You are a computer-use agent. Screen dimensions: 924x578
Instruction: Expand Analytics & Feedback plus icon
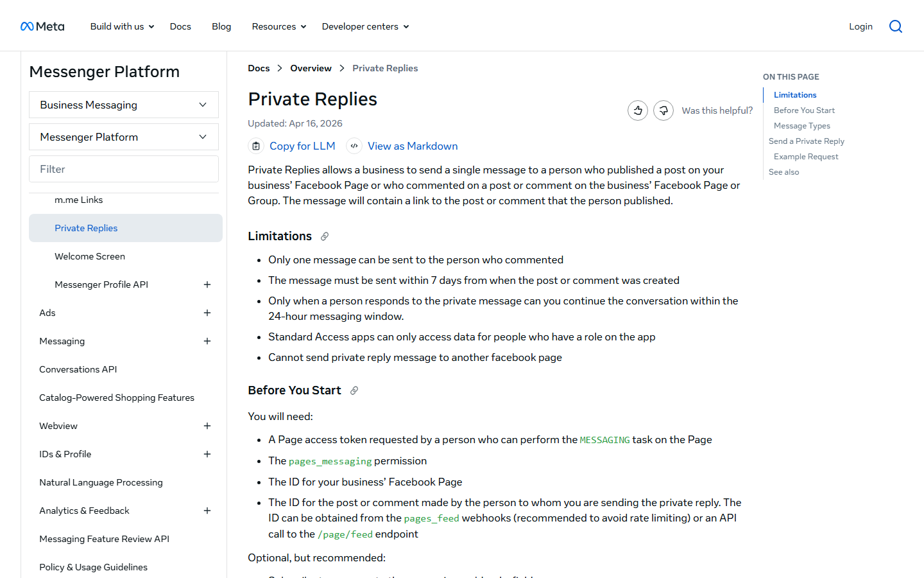207,511
